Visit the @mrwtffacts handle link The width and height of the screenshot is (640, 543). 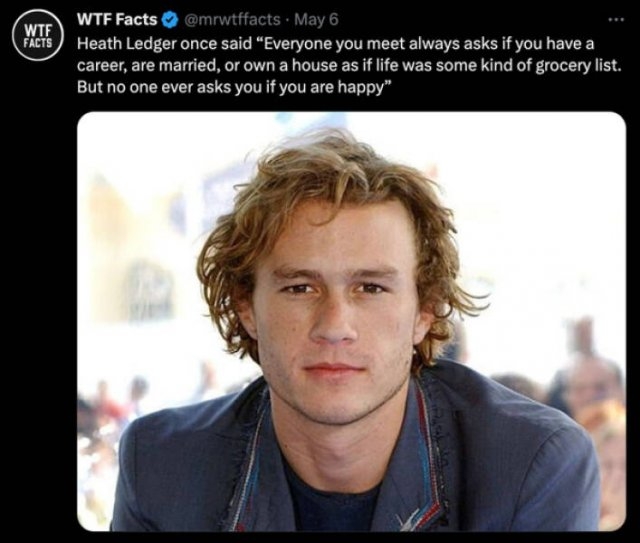pos(233,20)
